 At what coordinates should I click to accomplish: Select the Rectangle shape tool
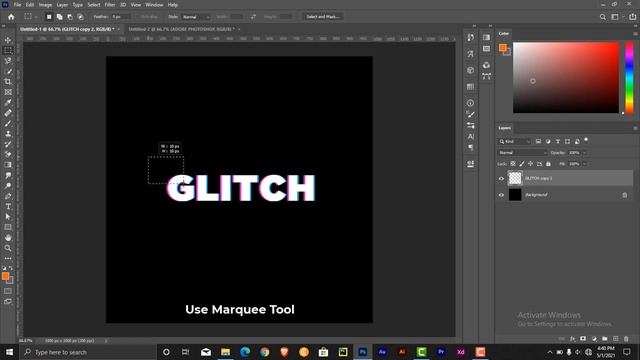[x=8, y=227]
